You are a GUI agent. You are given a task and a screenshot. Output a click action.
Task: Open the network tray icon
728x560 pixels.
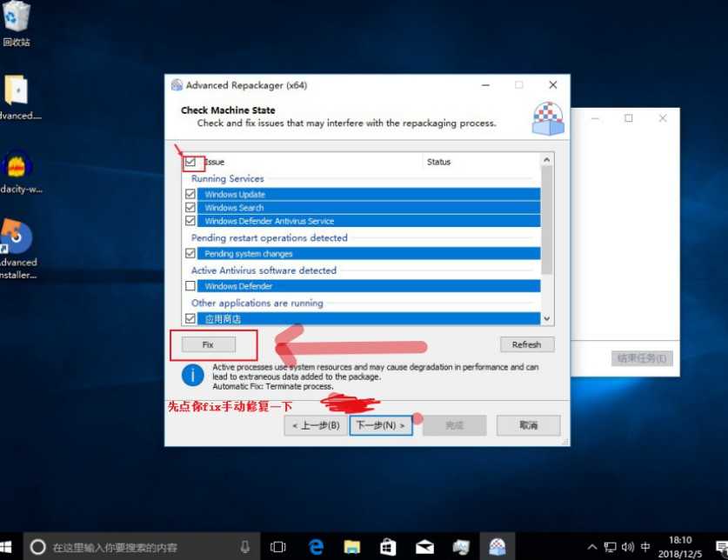coord(610,547)
